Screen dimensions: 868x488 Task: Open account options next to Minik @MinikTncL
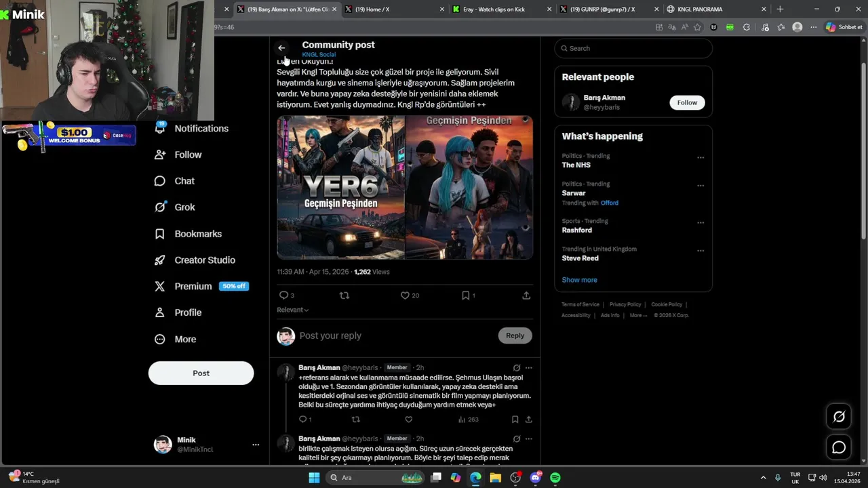[x=256, y=445]
